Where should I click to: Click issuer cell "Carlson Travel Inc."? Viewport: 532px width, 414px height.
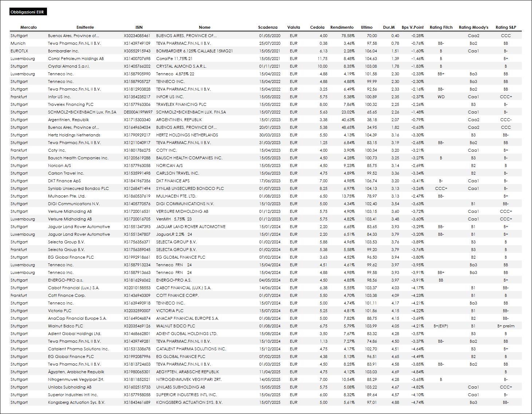[x=66, y=173]
